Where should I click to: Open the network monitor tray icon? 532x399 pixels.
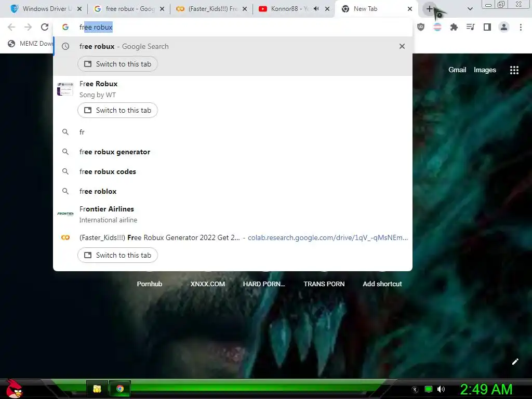[429, 389]
